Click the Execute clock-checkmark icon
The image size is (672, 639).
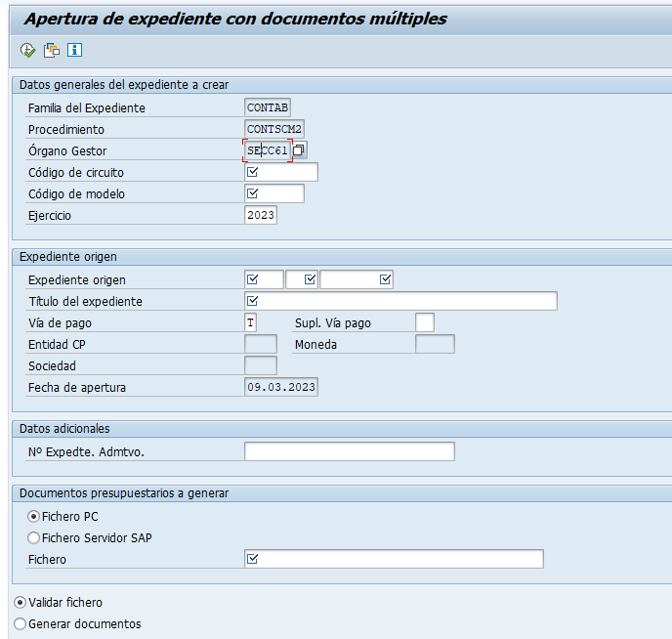coord(28,50)
